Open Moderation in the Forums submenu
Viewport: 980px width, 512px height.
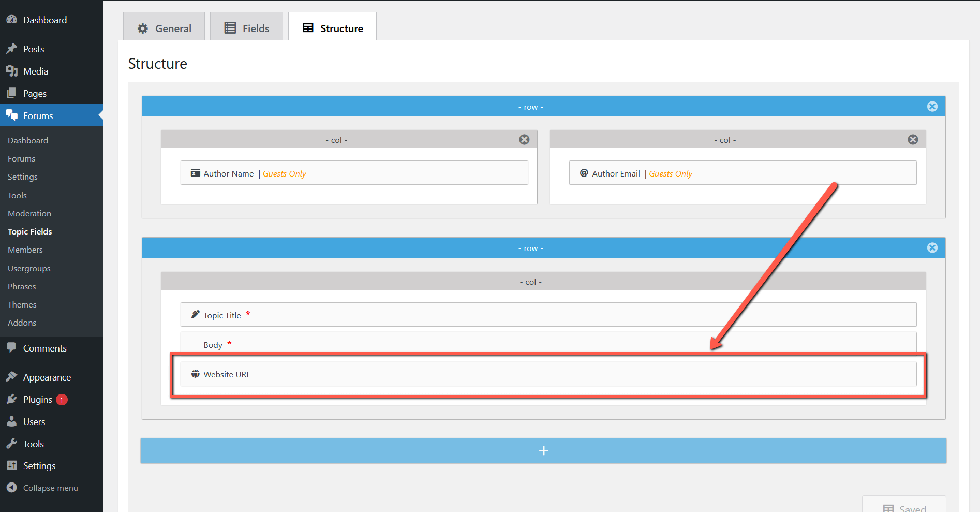(x=29, y=213)
